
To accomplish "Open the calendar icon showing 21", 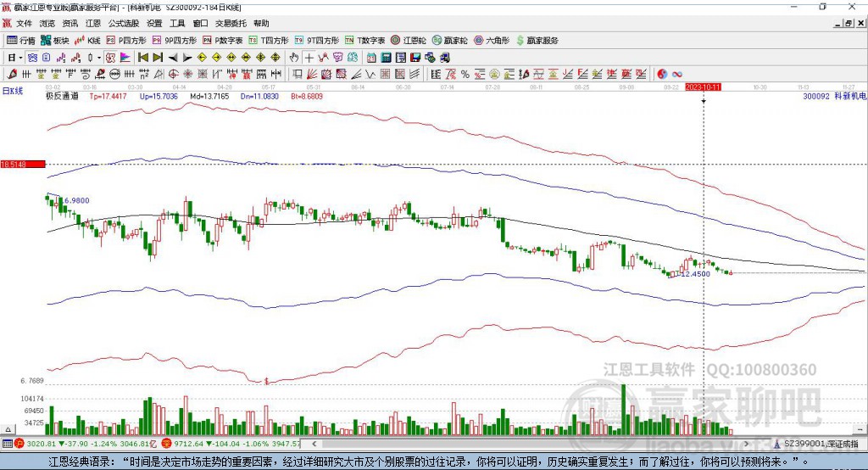I will point(371,58).
